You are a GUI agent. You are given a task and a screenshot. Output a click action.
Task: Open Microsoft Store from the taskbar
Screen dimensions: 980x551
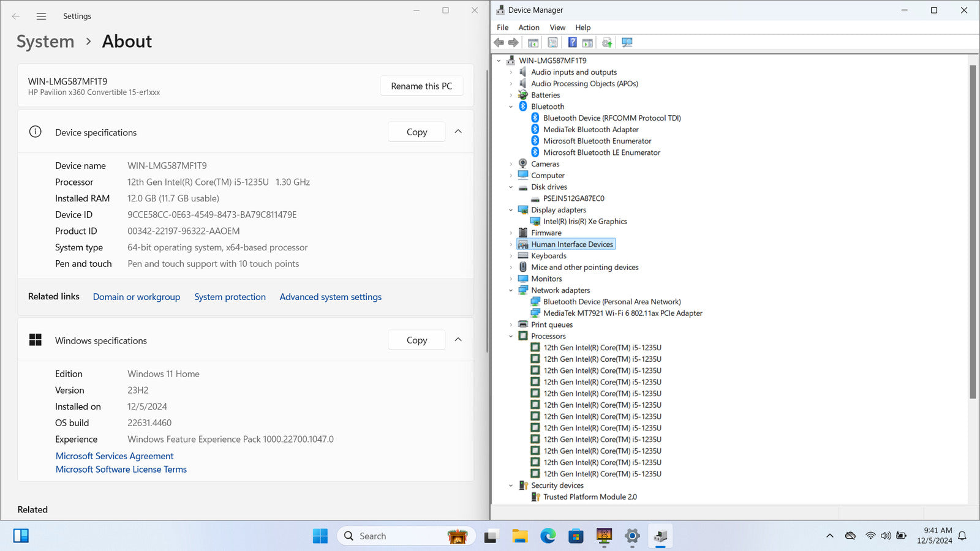(576, 536)
